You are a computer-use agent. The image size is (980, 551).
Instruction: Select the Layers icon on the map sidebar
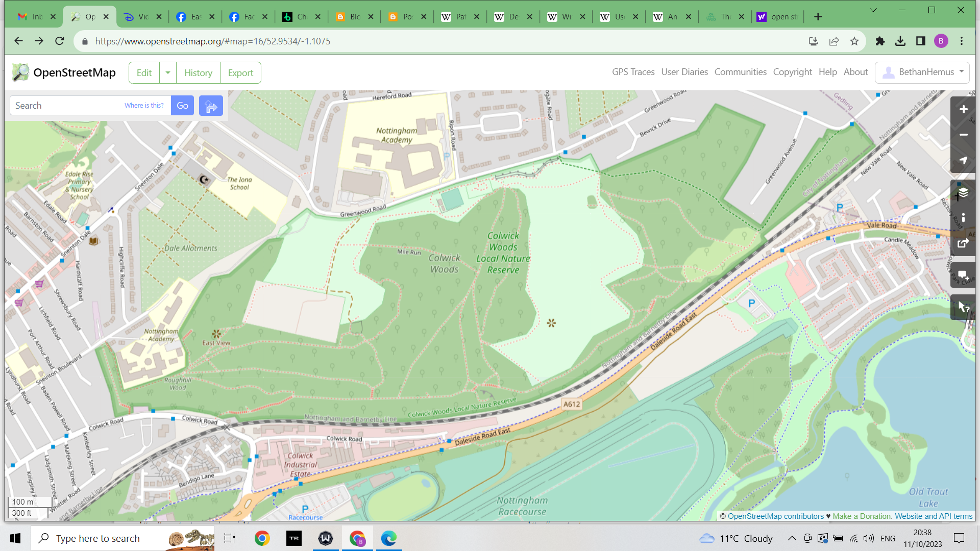point(964,193)
